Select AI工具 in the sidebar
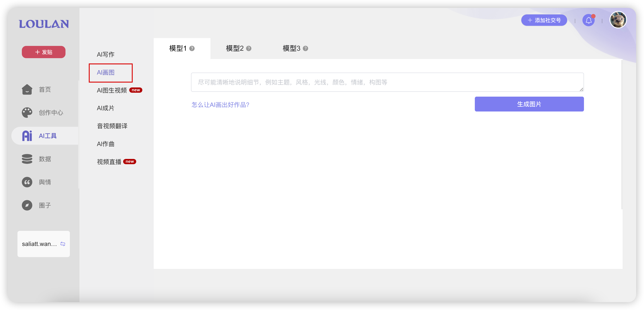This screenshot has width=644, height=310. [48, 136]
